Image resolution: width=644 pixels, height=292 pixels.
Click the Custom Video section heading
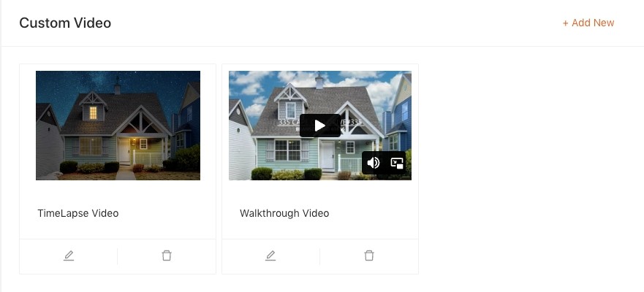pos(65,23)
